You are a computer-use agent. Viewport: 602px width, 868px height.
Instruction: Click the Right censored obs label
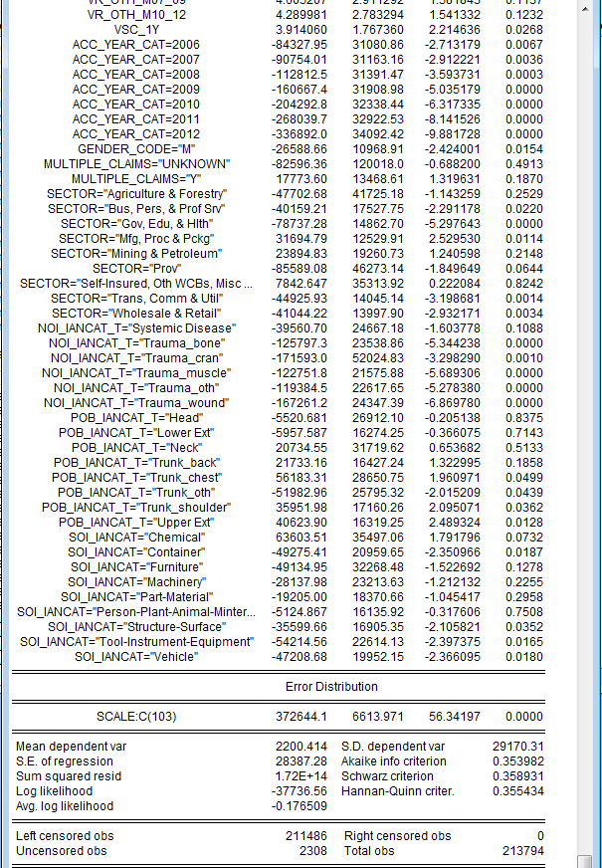(x=397, y=836)
